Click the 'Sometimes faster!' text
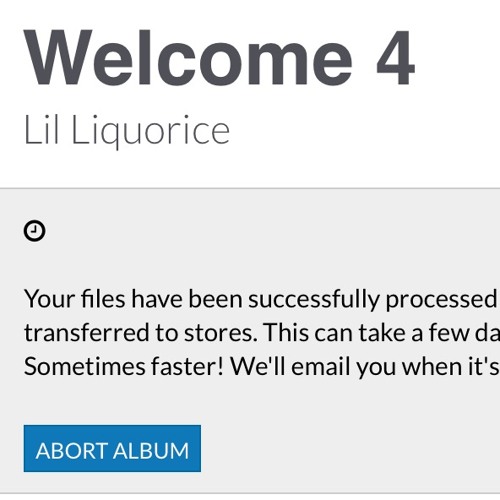The height and width of the screenshot is (500, 500). (124, 366)
